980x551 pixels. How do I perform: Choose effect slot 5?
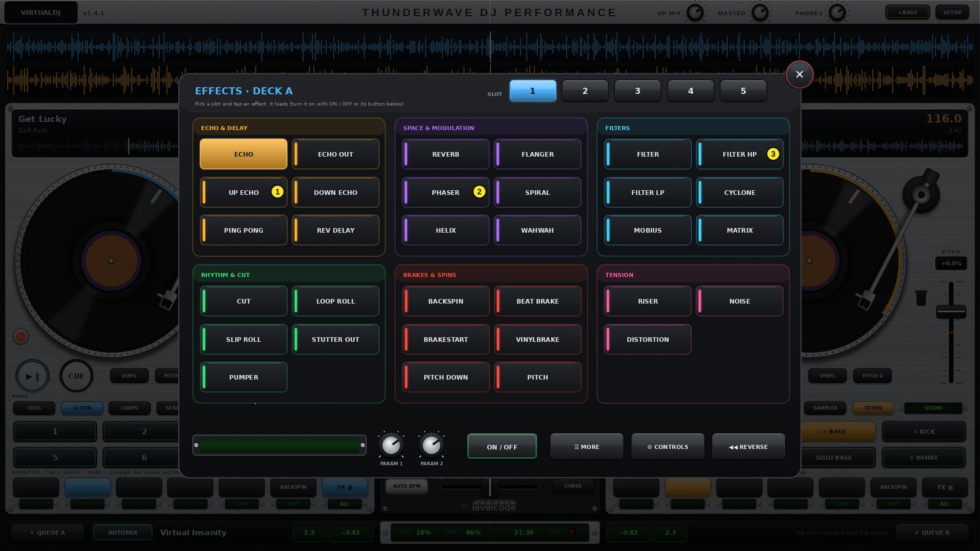[x=744, y=91]
